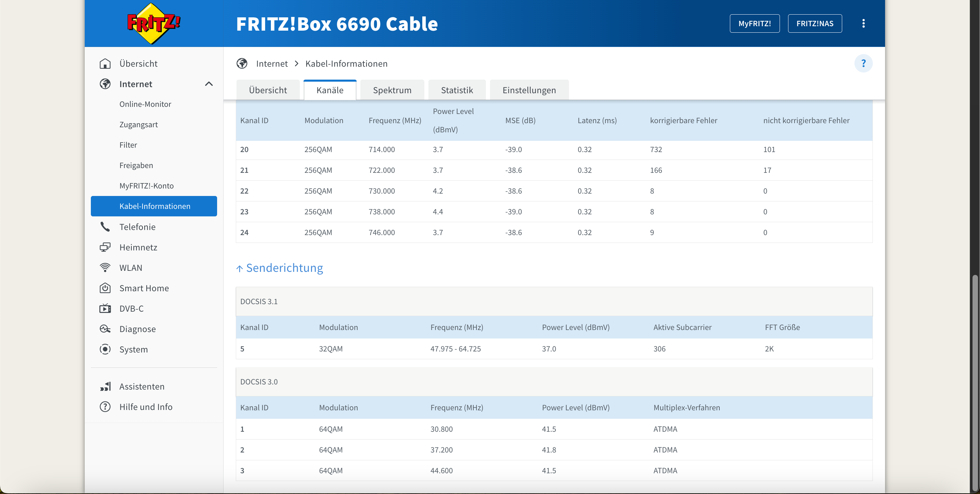This screenshot has width=980, height=494.
Task: Expand the Heimnetz menu entry
Action: [x=138, y=248]
